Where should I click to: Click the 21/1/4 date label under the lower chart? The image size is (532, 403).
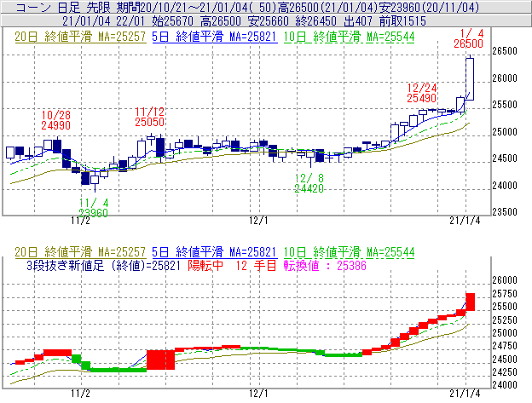tap(465, 393)
